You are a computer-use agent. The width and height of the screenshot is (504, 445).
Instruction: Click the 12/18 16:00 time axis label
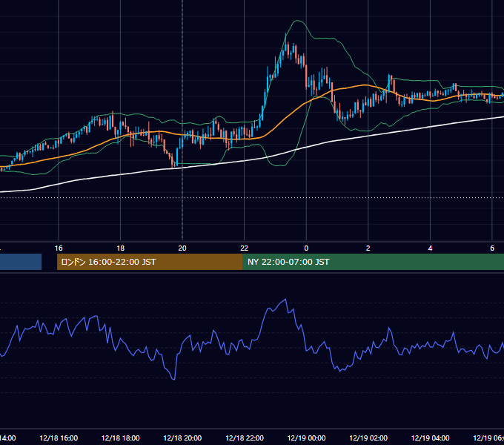[59, 438]
